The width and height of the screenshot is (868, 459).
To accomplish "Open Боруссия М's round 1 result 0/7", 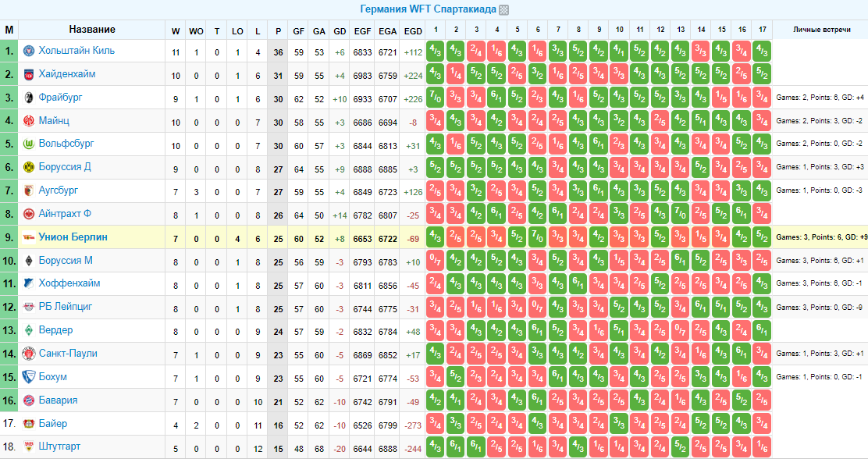I will 436,261.
